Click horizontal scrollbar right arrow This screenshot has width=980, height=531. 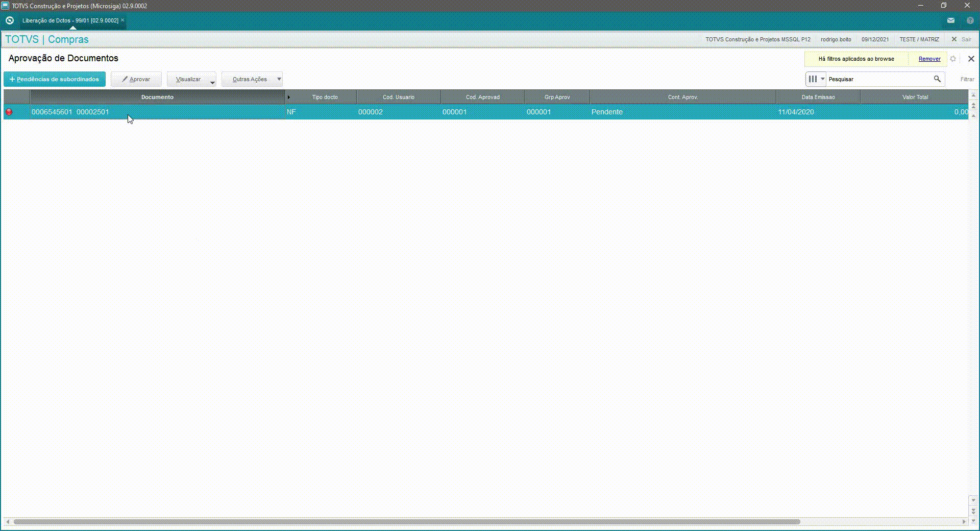click(x=964, y=522)
